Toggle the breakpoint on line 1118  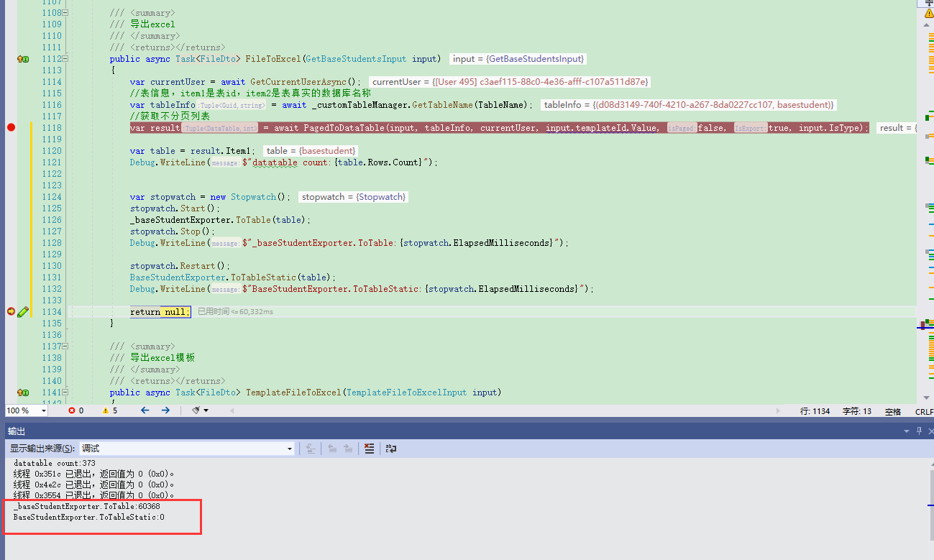(x=11, y=127)
